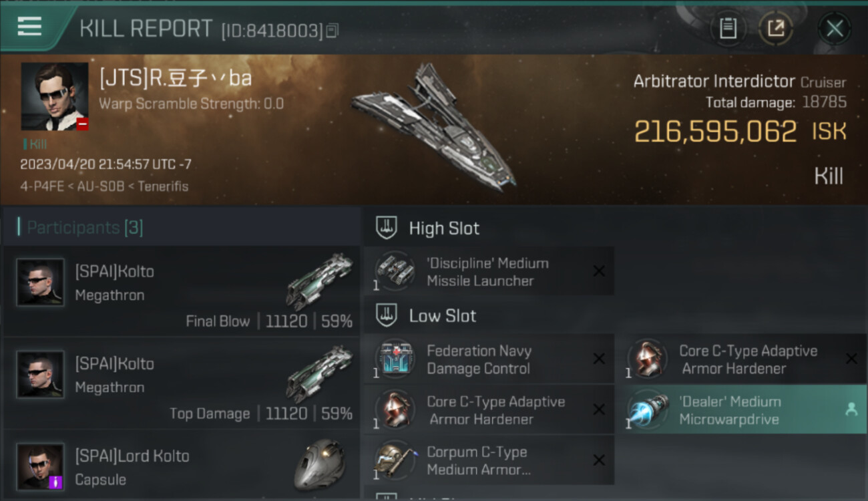This screenshot has width=868, height=501.
Task: Select the Corpum C-Type Medium Armor icon
Action: (x=394, y=460)
